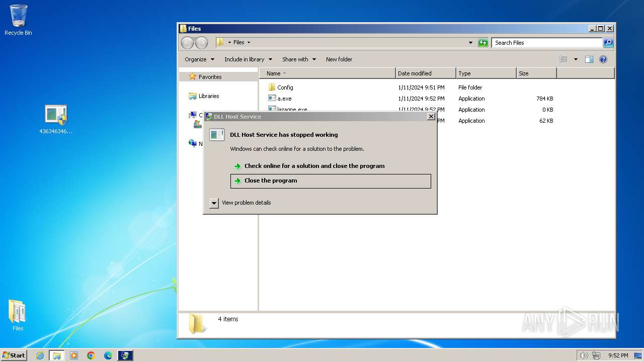
Task: Click the volume speaker tray icon
Action: (584, 355)
